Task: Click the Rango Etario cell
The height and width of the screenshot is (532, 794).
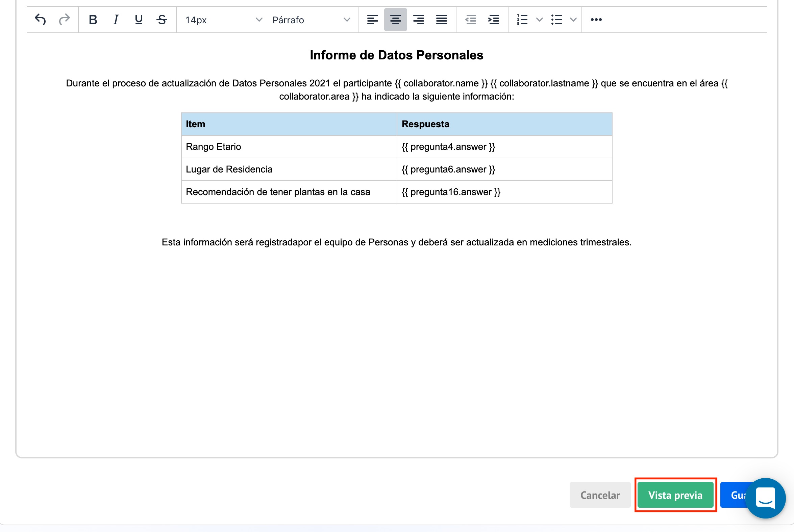Action: pyautogui.click(x=289, y=147)
